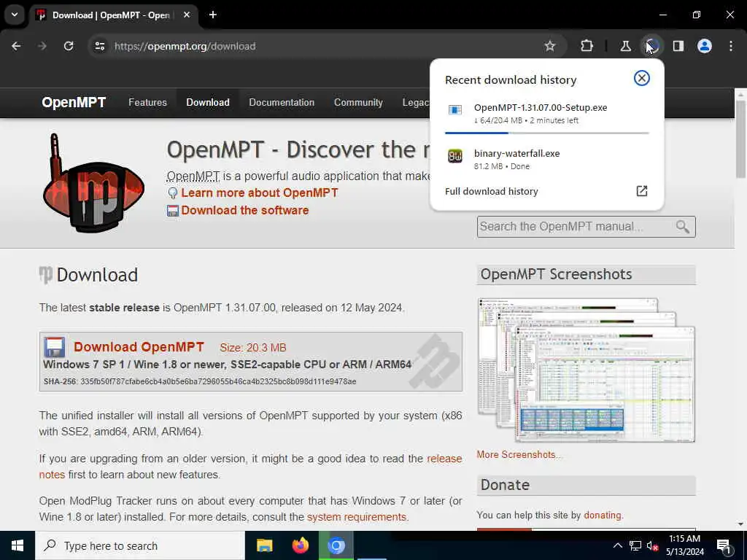Click Download the software link
Screen dimensions: 747x560
tap(245, 211)
